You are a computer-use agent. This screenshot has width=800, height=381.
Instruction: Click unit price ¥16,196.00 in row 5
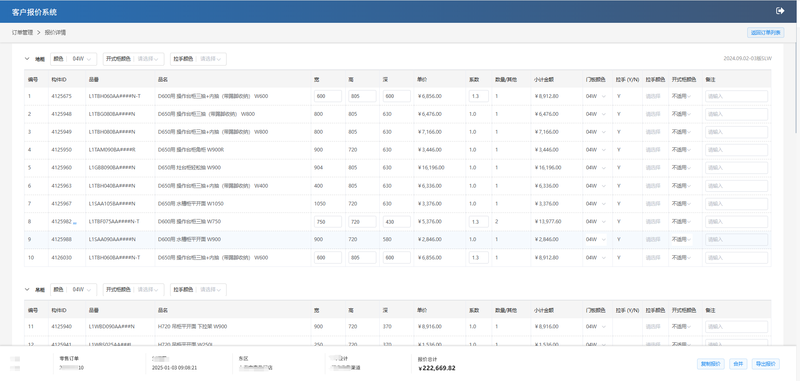click(x=431, y=167)
